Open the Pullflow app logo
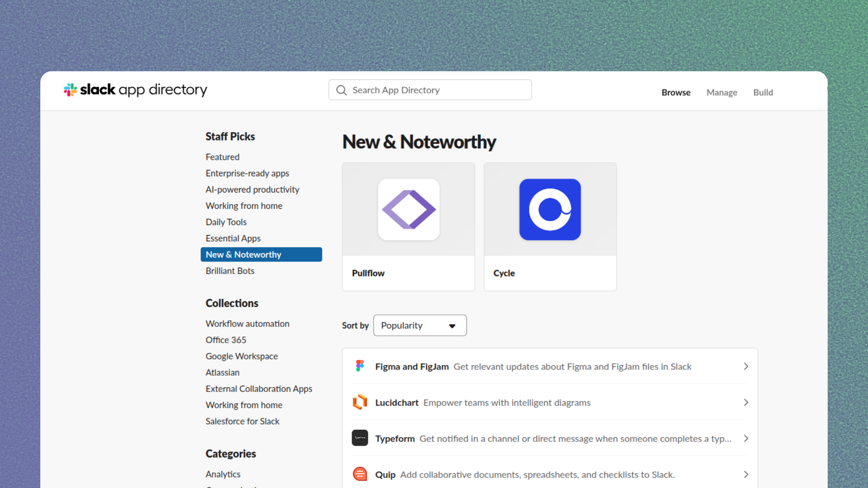This screenshot has width=868, height=488. click(x=409, y=210)
